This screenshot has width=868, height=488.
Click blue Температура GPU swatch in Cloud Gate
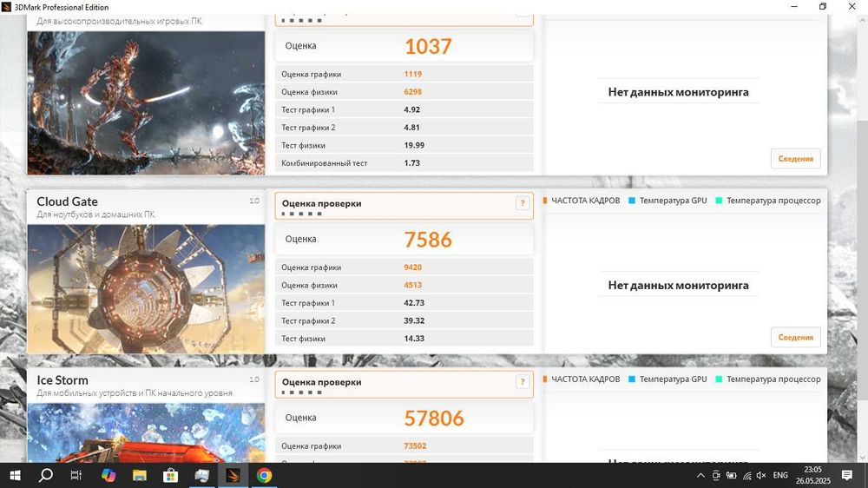[x=632, y=201]
